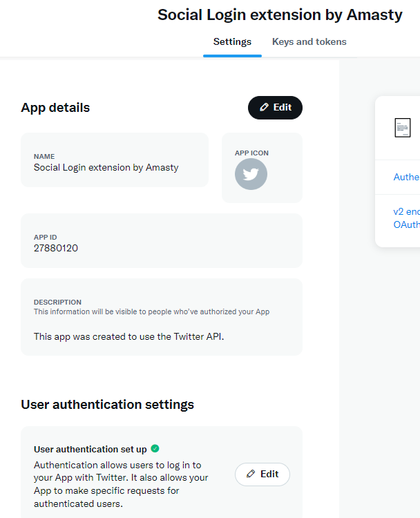Click the description text 'This app was created to use the Twitter API.'
The width and height of the screenshot is (420, 518).
tap(129, 336)
